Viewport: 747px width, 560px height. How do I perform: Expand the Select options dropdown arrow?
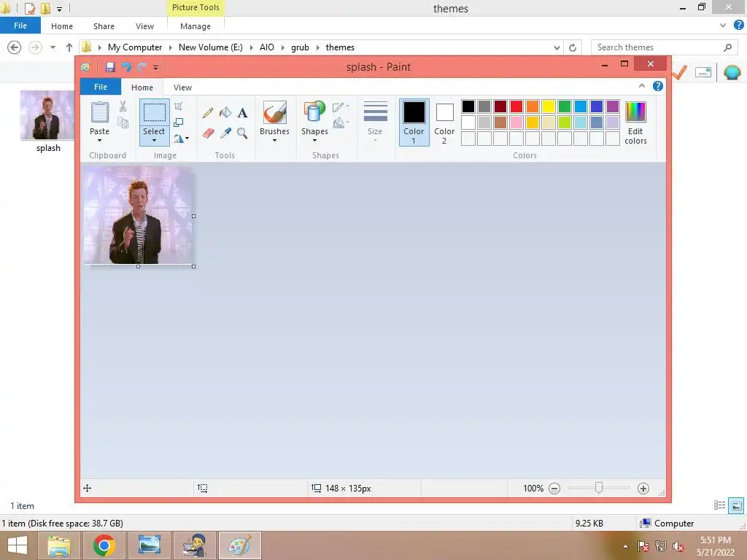155,141
